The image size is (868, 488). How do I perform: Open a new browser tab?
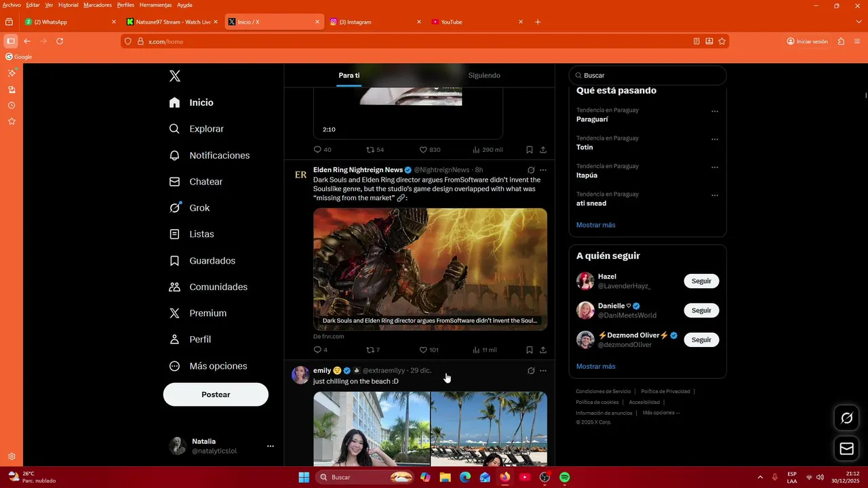click(538, 22)
